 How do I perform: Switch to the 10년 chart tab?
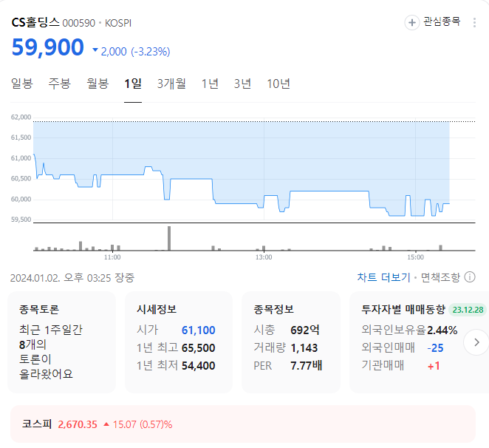(278, 84)
